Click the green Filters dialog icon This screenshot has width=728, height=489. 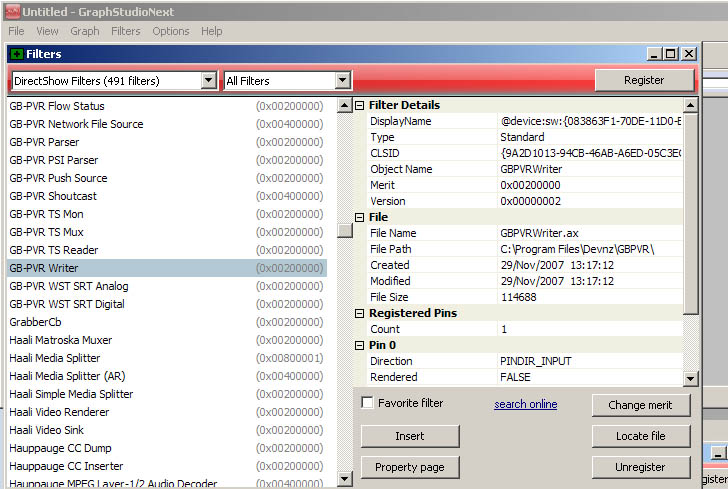click(x=16, y=54)
